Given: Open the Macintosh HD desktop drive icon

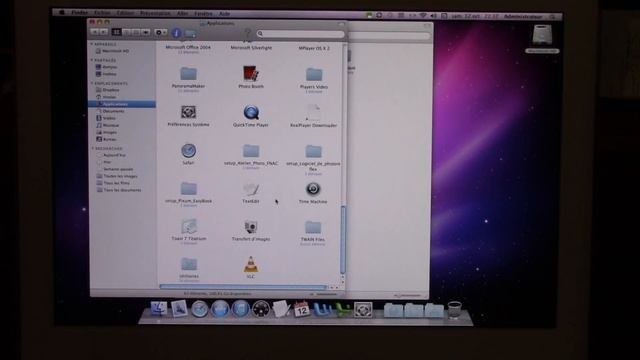Looking at the screenshot, I should click(542, 35).
